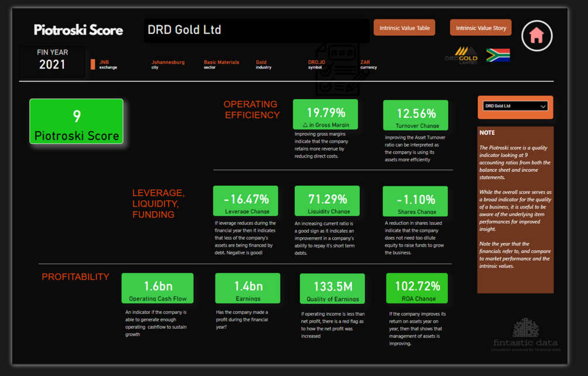Select the 102.72% ROA Change card
The image size is (588, 376).
(x=417, y=288)
